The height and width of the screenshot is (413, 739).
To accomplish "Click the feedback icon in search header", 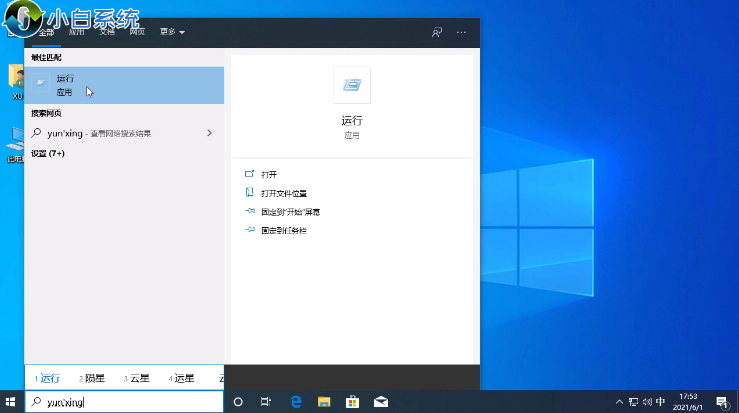I will pyautogui.click(x=436, y=32).
